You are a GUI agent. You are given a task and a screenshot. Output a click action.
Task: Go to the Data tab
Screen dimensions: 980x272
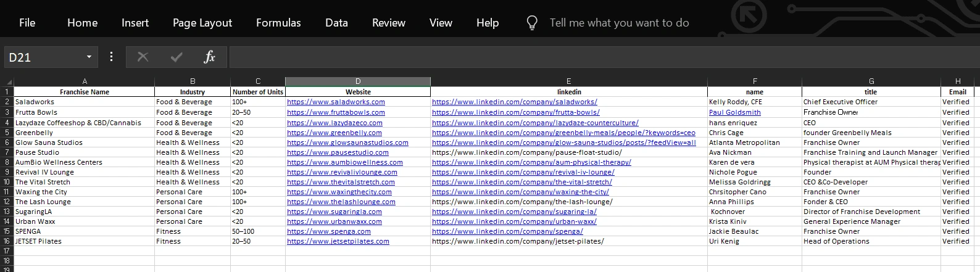coord(336,23)
